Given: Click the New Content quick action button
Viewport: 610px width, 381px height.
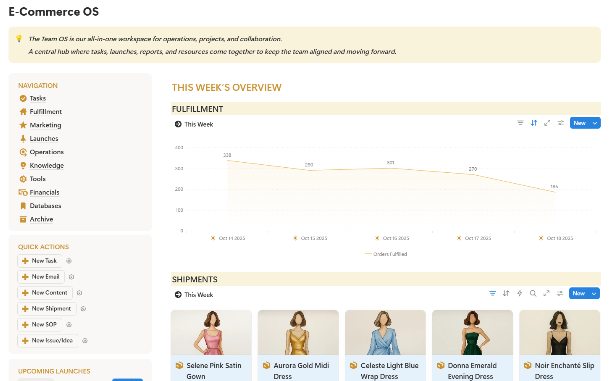Looking at the screenshot, I should [45, 293].
